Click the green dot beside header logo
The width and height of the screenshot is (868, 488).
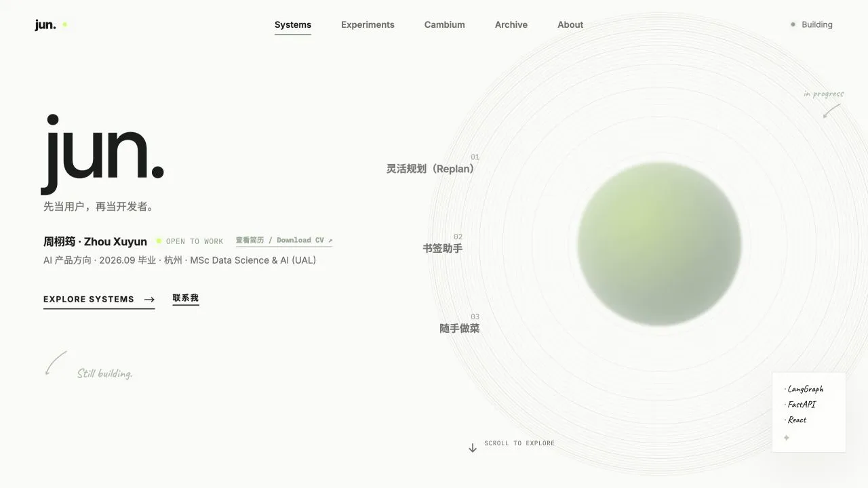coord(64,24)
